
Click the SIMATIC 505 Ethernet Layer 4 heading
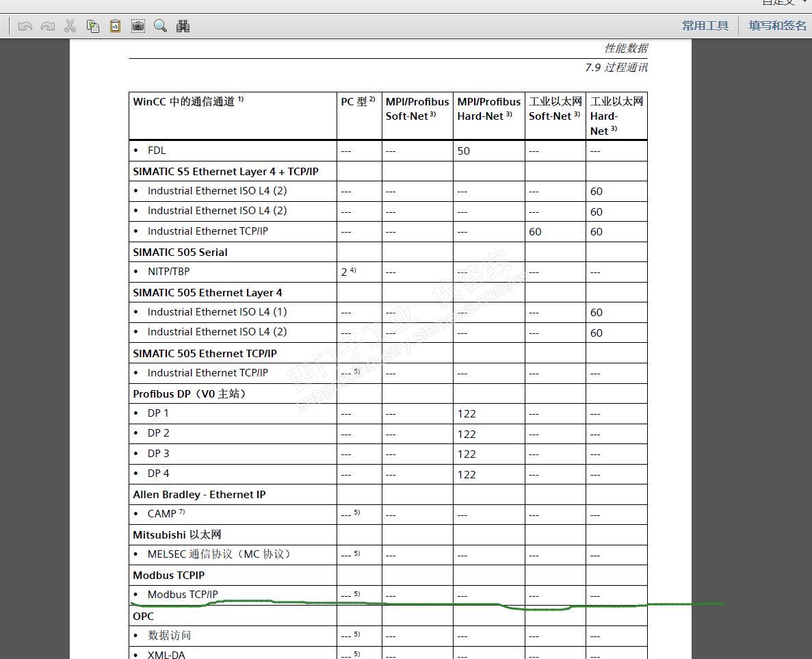(207, 293)
